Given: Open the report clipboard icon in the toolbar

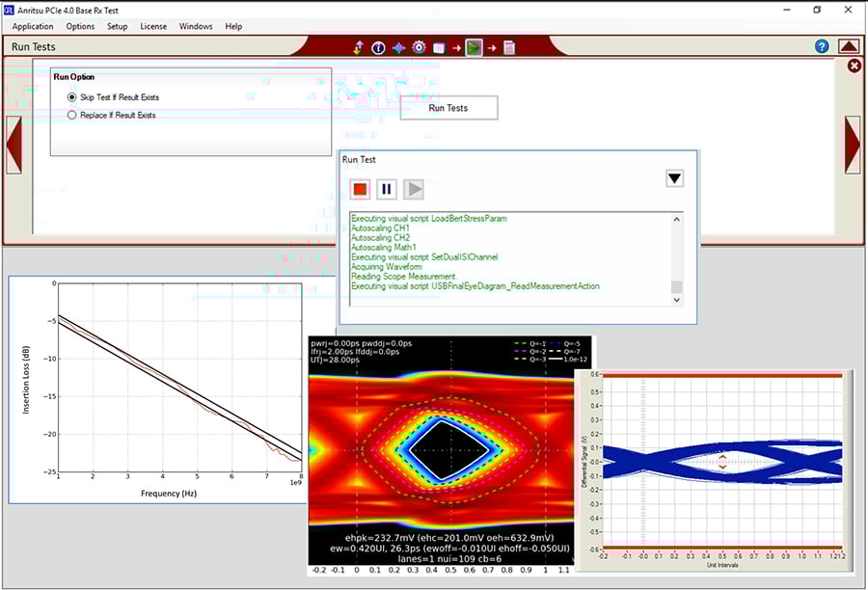Looking at the screenshot, I should tap(509, 48).
